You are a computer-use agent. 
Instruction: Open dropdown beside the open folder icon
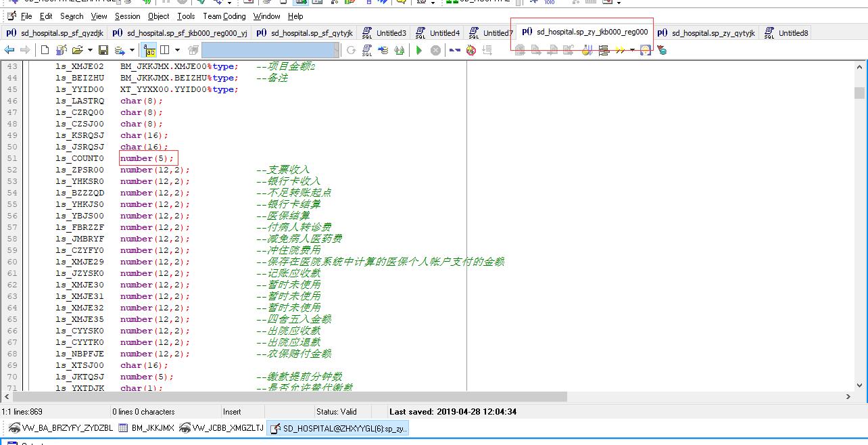point(90,50)
